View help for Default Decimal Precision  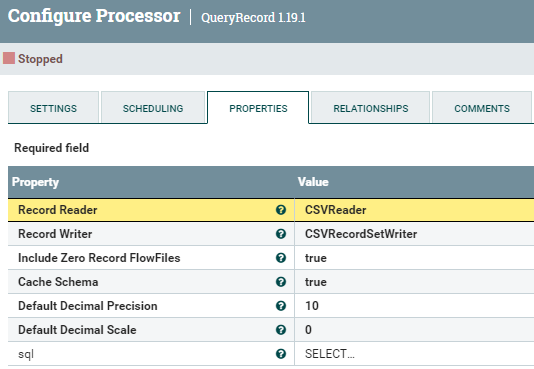(281, 306)
